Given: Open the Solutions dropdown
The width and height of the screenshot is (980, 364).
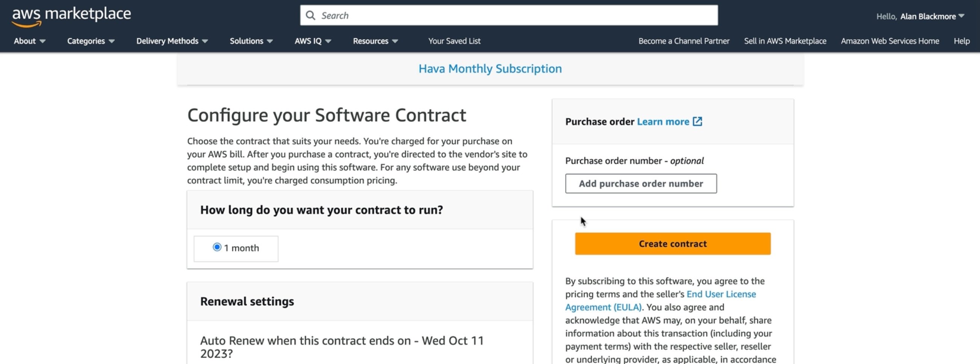Looking at the screenshot, I should click(251, 41).
